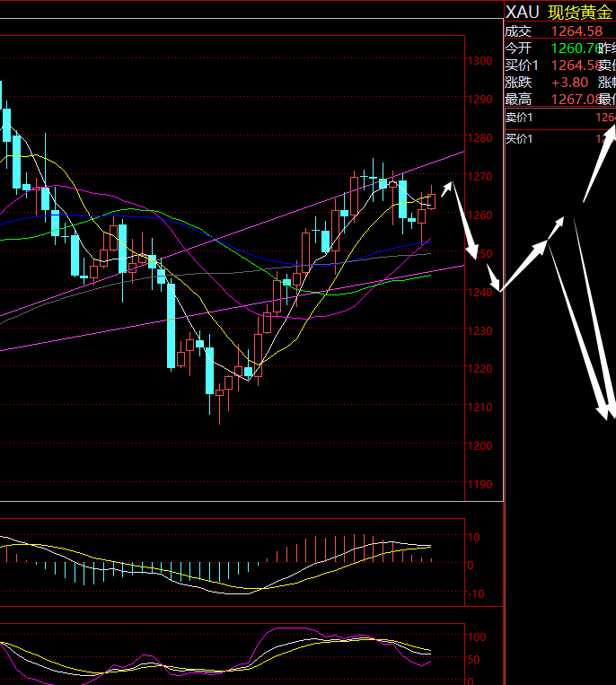Click the XAU symbol code in the header
Image resolution: width=616 pixels, height=685 pixels.
522,13
